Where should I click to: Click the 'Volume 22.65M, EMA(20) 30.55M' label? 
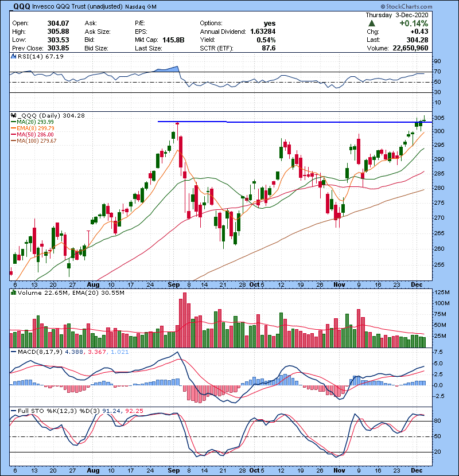[71, 292]
